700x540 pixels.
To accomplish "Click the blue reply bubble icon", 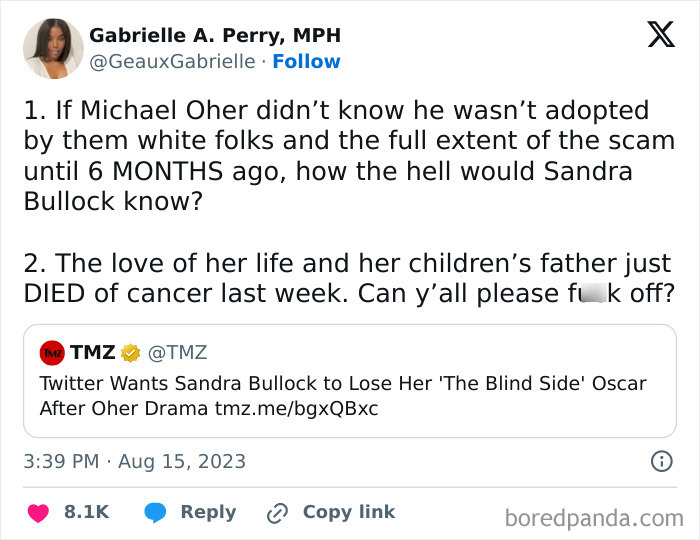I will [155, 512].
